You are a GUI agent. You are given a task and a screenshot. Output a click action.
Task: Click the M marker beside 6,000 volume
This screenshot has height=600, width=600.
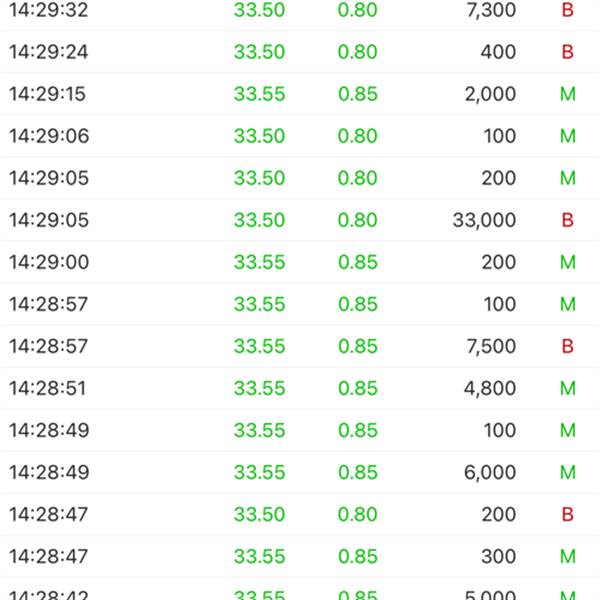[x=568, y=472]
